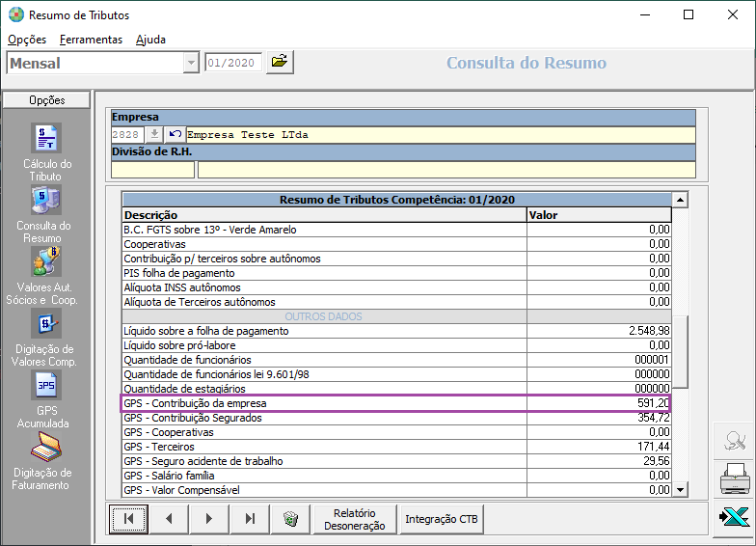Click the Valor column header
The image size is (756, 546).
pos(599,215)
